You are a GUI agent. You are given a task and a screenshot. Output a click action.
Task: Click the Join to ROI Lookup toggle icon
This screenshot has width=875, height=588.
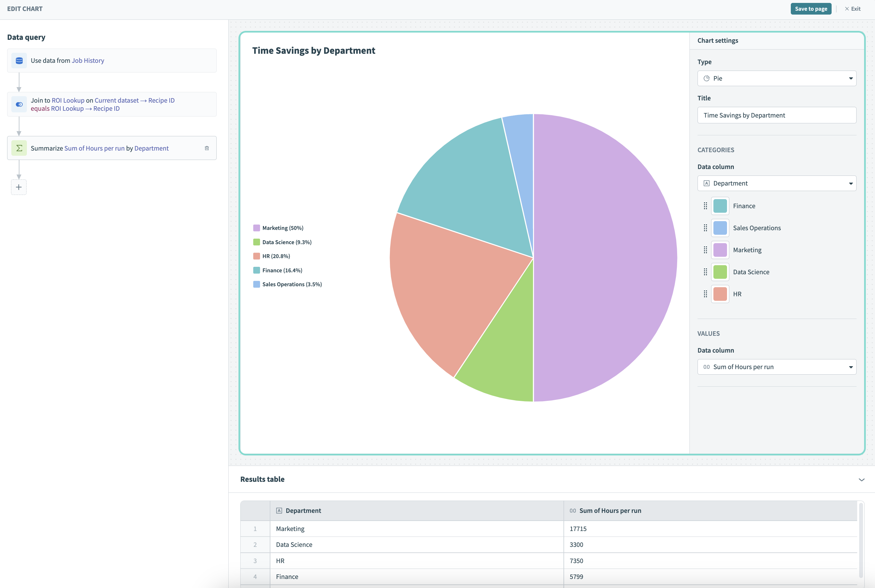19,104
